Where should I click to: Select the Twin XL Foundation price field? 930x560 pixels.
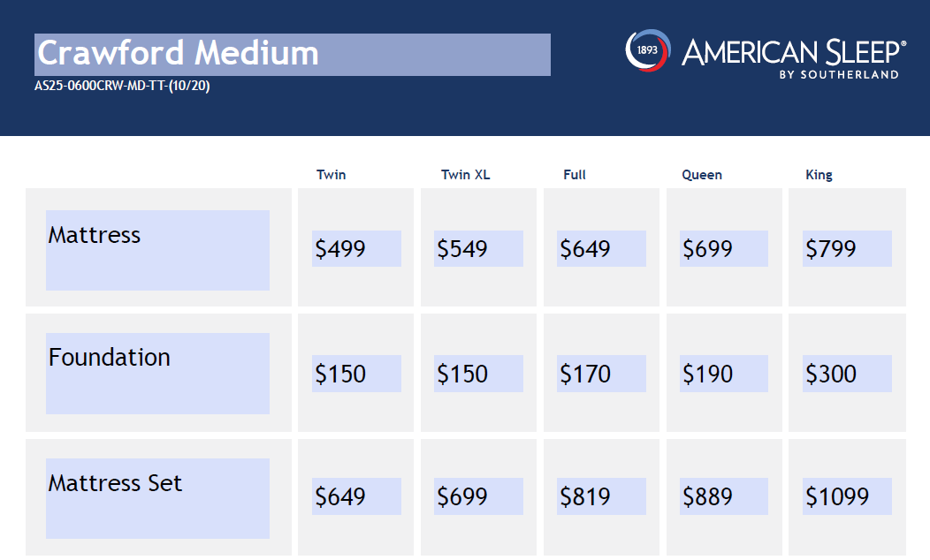(x=478, y=374)
